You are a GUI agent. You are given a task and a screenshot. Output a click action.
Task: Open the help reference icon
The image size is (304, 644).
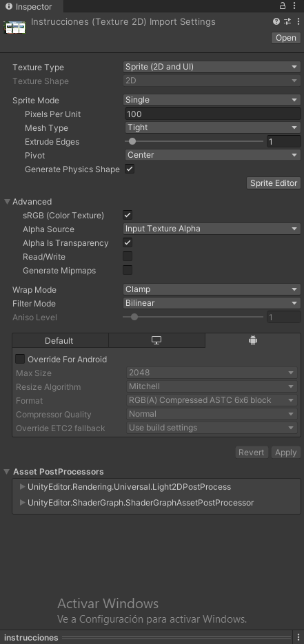[276, 22]
